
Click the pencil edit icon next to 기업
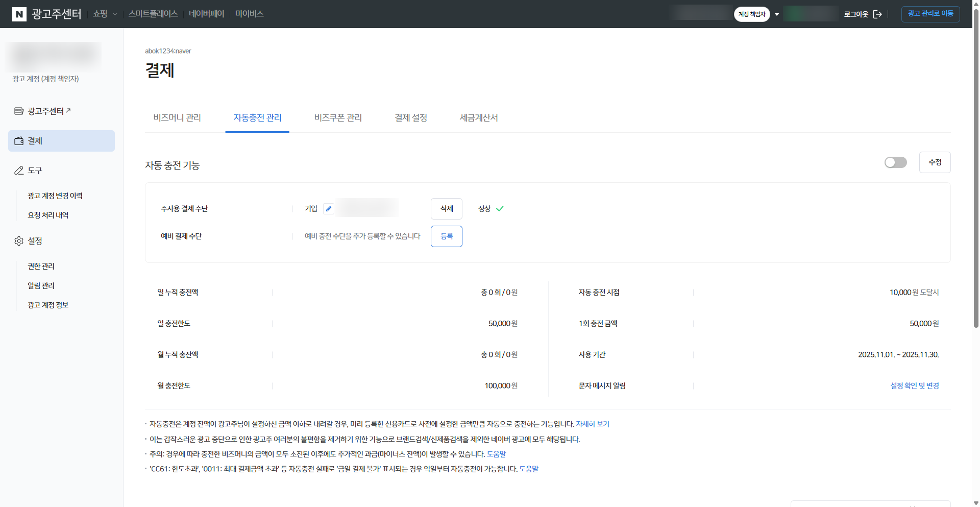click(329, 209)
